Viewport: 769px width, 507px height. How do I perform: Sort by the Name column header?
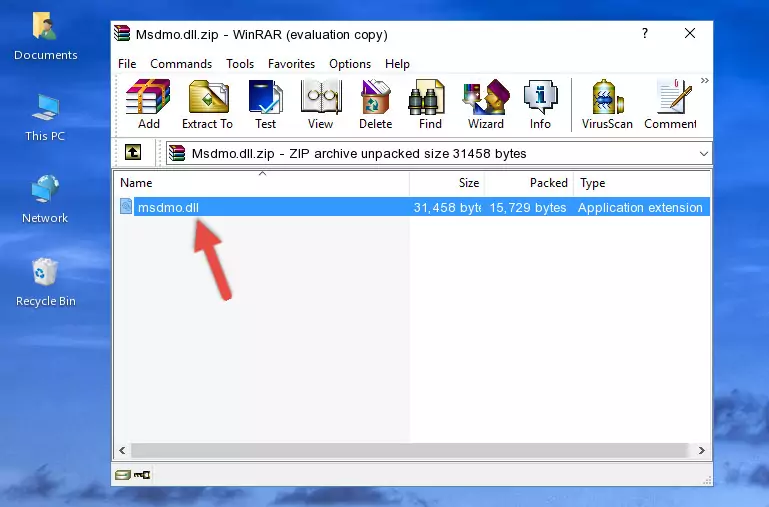click(x=262, y=183)
